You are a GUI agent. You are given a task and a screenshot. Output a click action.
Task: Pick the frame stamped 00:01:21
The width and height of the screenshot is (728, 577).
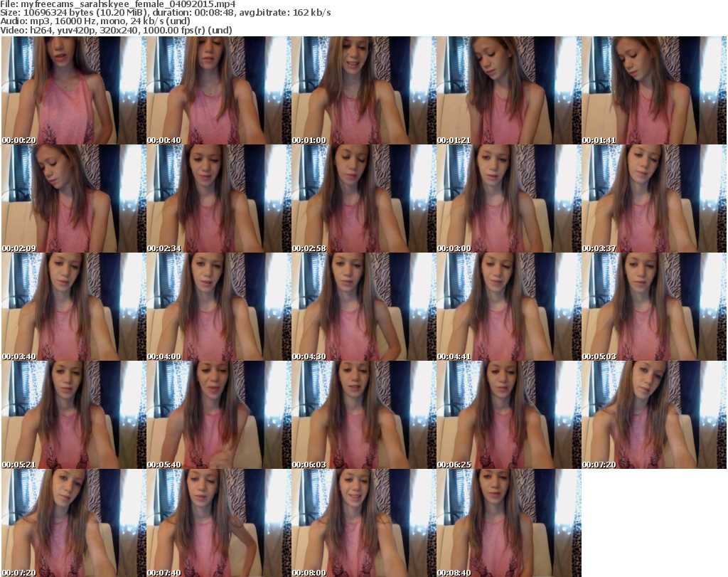pos(509,90)
